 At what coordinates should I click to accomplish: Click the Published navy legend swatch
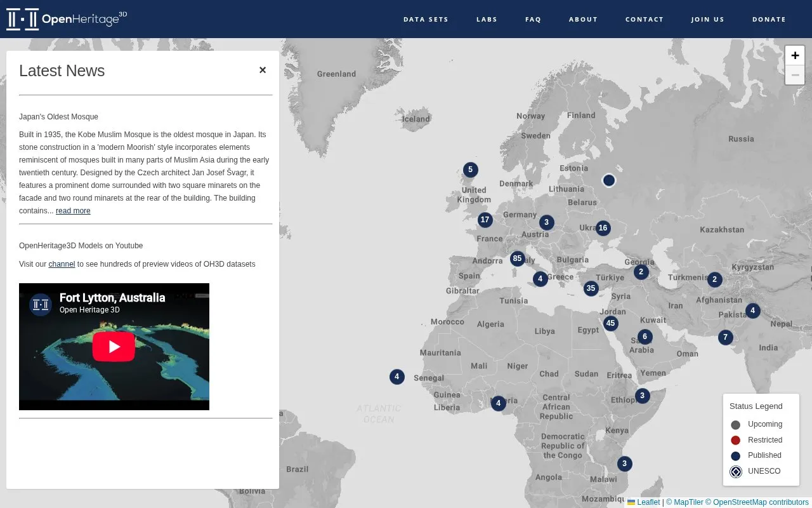pos(736,456)
